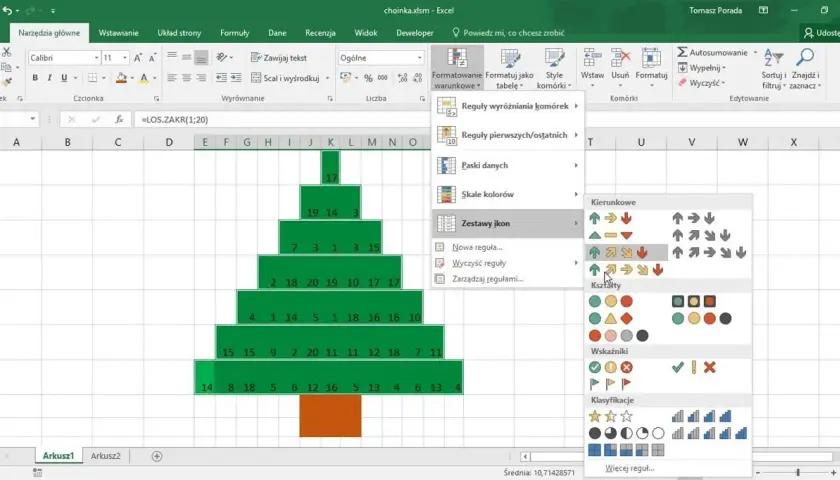Select the three traffic lights with frames set
Screen dimensions: 840x480
(x=693, y=301)
